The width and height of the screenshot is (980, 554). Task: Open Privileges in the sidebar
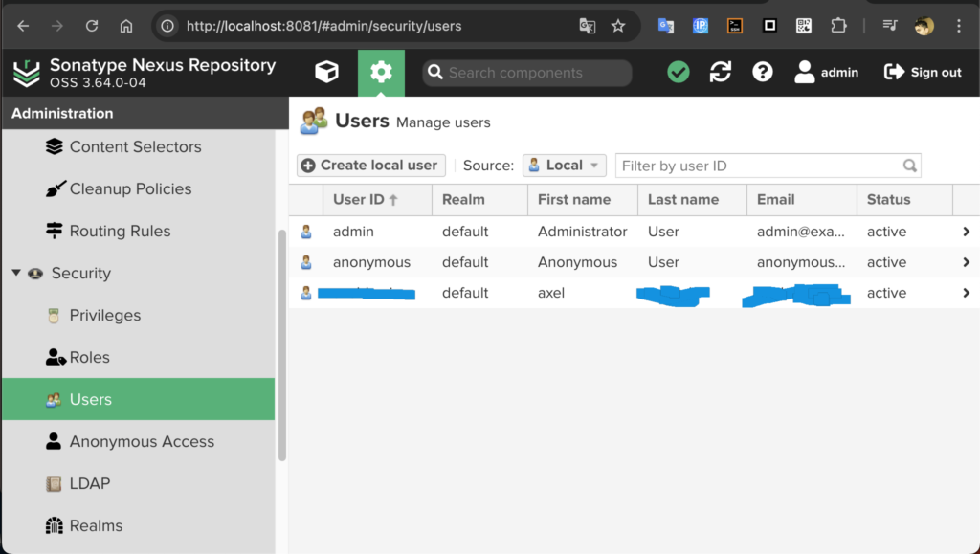[x=104, y=316]
